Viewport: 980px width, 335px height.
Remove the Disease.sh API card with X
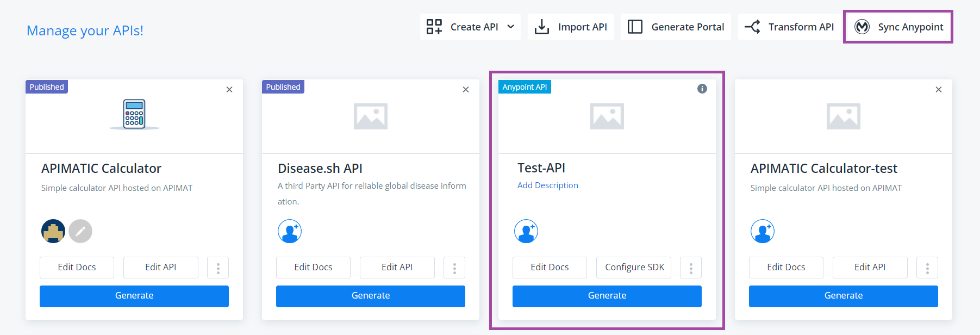(466, 90)
